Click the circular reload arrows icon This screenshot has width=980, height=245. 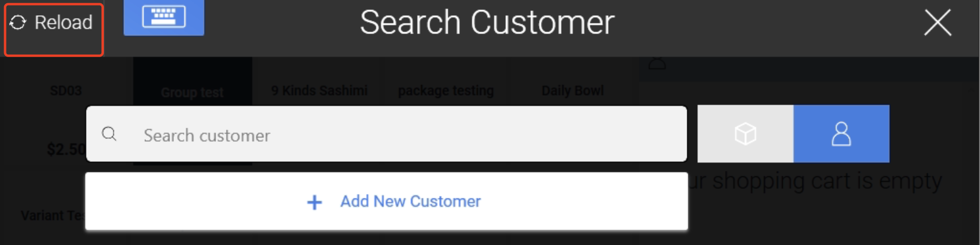click(18, 22)
